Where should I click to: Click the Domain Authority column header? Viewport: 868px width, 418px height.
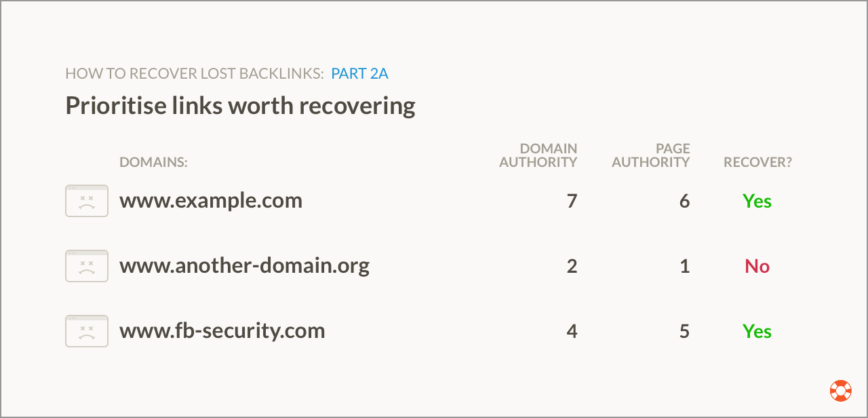click(x=538, y=155)
